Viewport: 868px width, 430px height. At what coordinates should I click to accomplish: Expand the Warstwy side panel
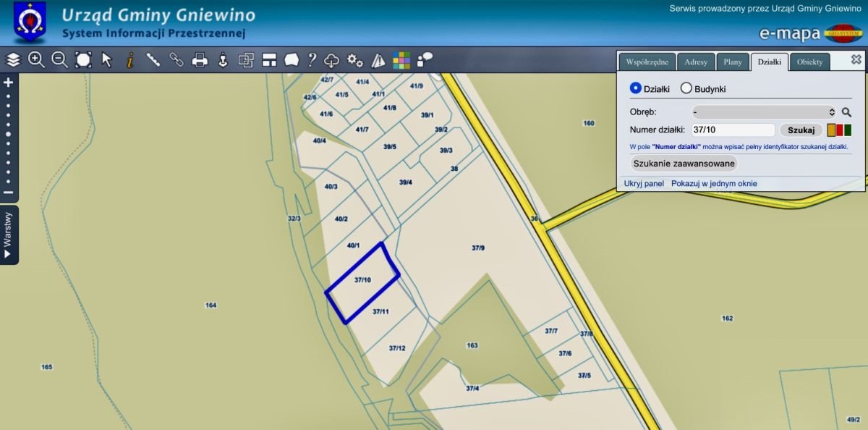9,235
